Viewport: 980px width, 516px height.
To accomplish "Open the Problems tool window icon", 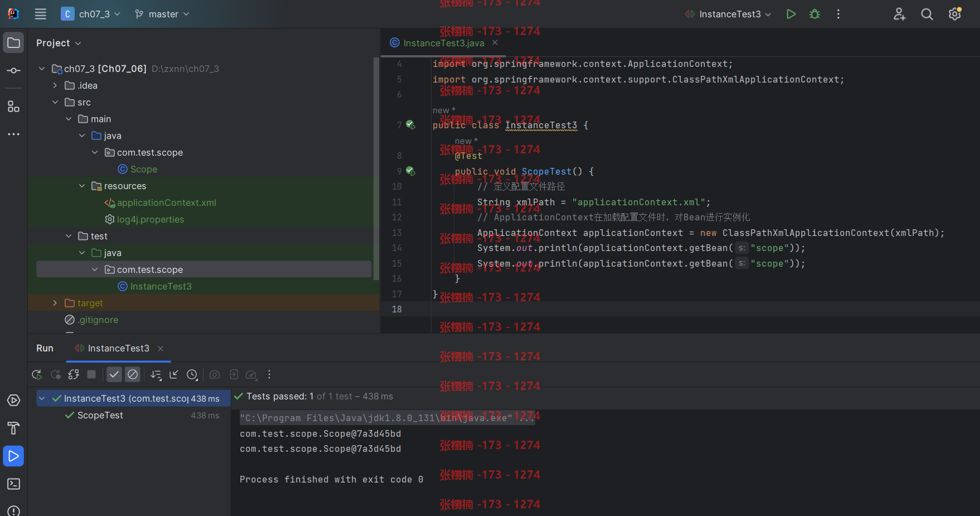I will 13,510.
